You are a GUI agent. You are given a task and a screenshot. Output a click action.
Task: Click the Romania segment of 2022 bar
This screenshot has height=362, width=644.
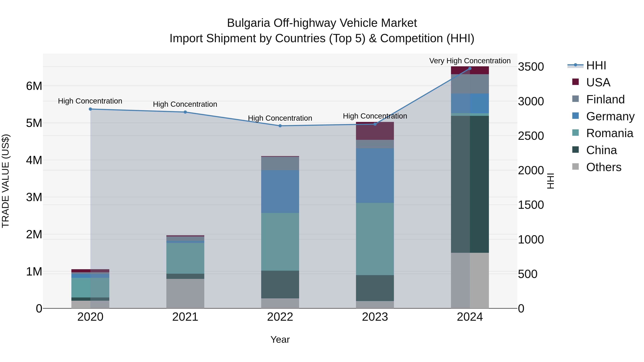tap(280, 242)
